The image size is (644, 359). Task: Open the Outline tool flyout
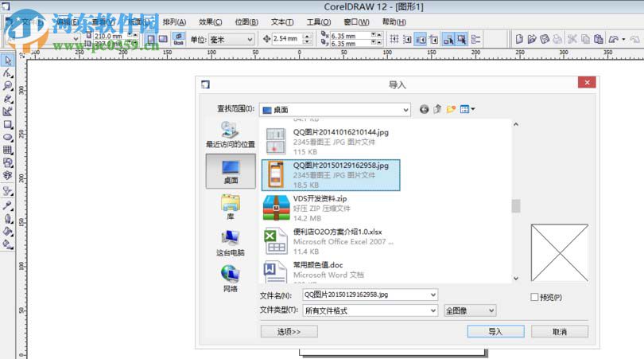[x=7, y=218]
